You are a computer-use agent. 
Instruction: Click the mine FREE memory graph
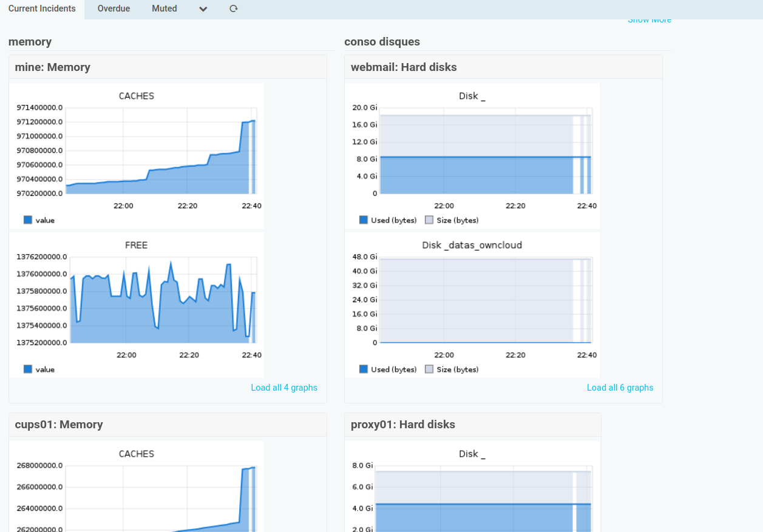137,305
